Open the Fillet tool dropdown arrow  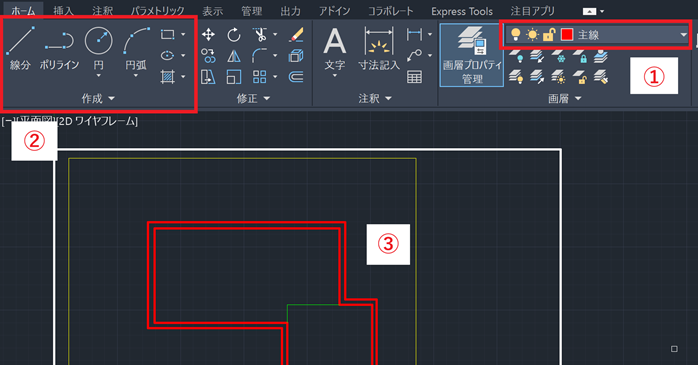click(275, 55)
